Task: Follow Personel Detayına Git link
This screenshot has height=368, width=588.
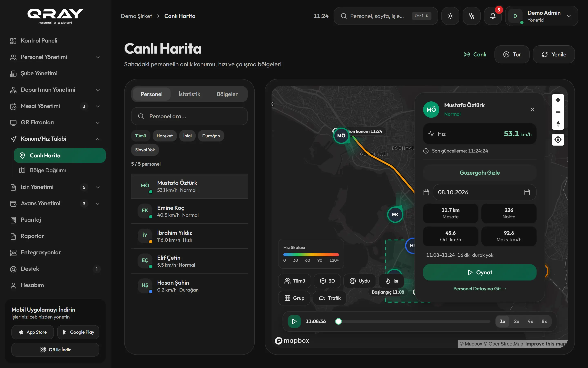Action: (x=479, y=289)
